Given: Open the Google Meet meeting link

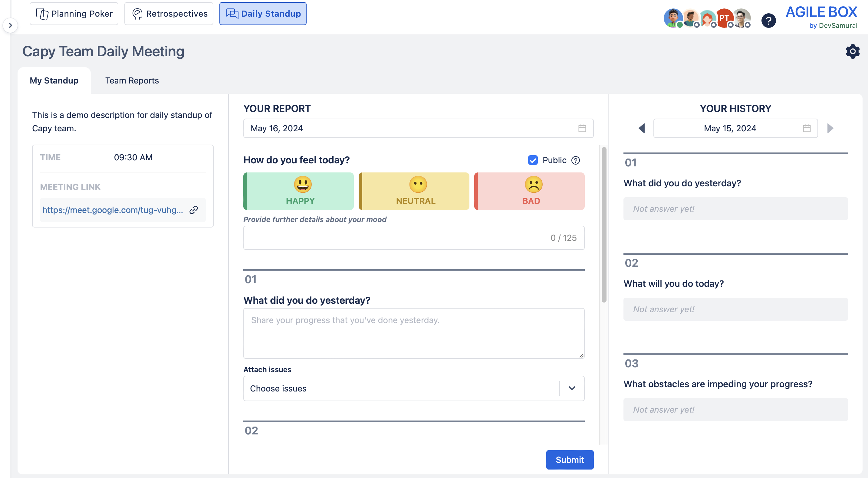Looking at the screenshot, I should [113, 210].
